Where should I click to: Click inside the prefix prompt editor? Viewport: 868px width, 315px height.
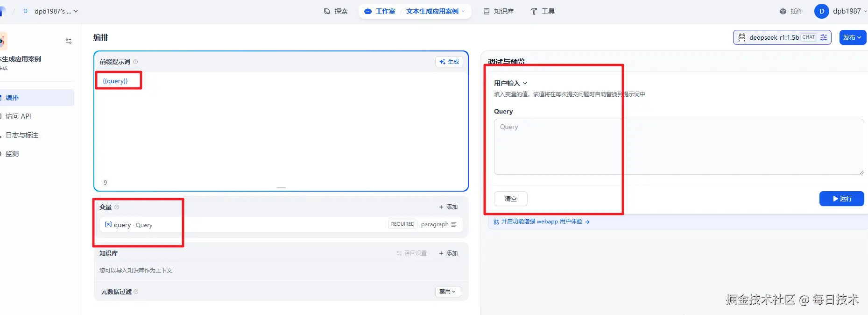(x=281, y=126)
